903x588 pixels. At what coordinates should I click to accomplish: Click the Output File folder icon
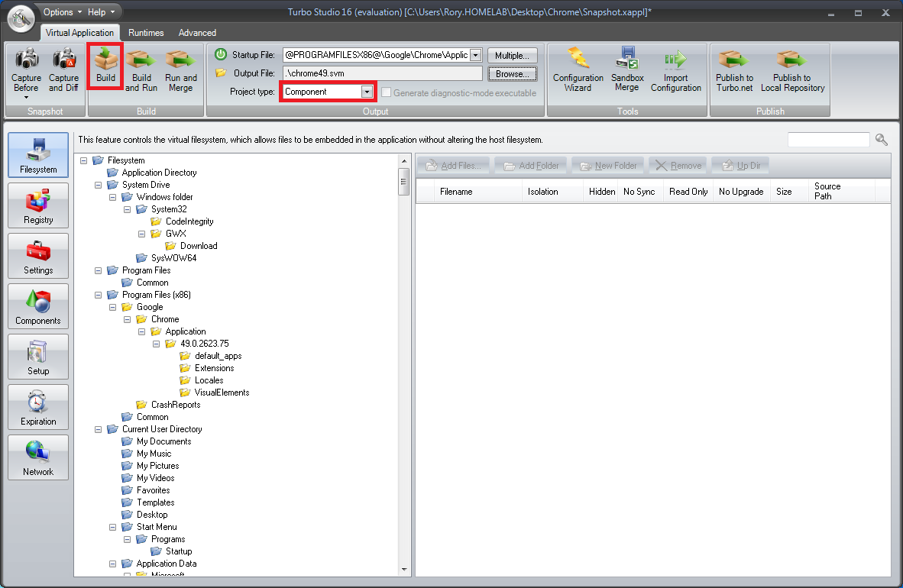click(x=221, y=73)
